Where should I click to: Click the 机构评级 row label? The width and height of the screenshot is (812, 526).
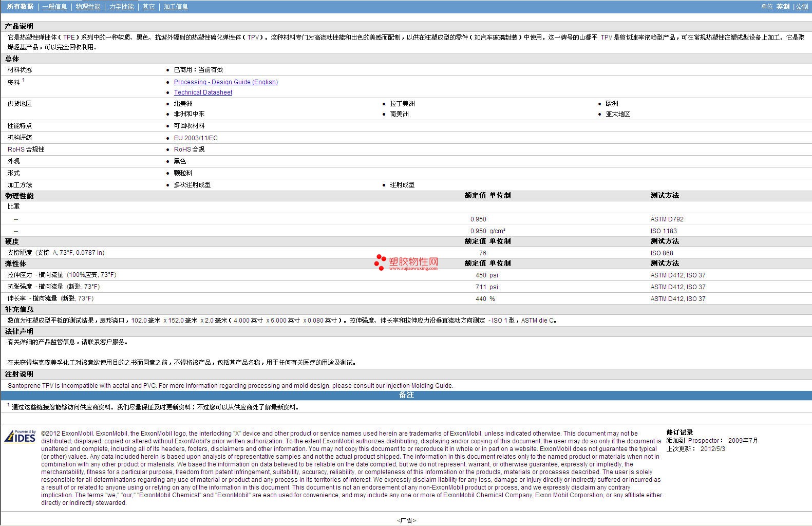tap(20, 138)
